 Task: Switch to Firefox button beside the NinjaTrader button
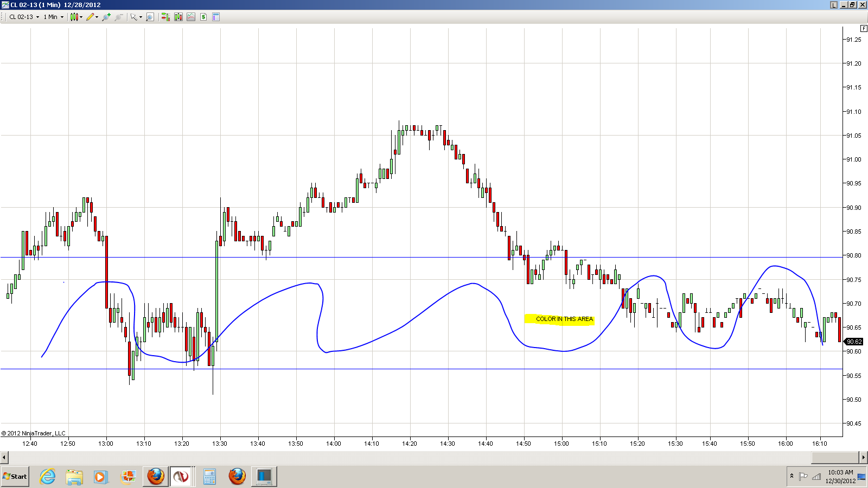click(x=156, y=477)
